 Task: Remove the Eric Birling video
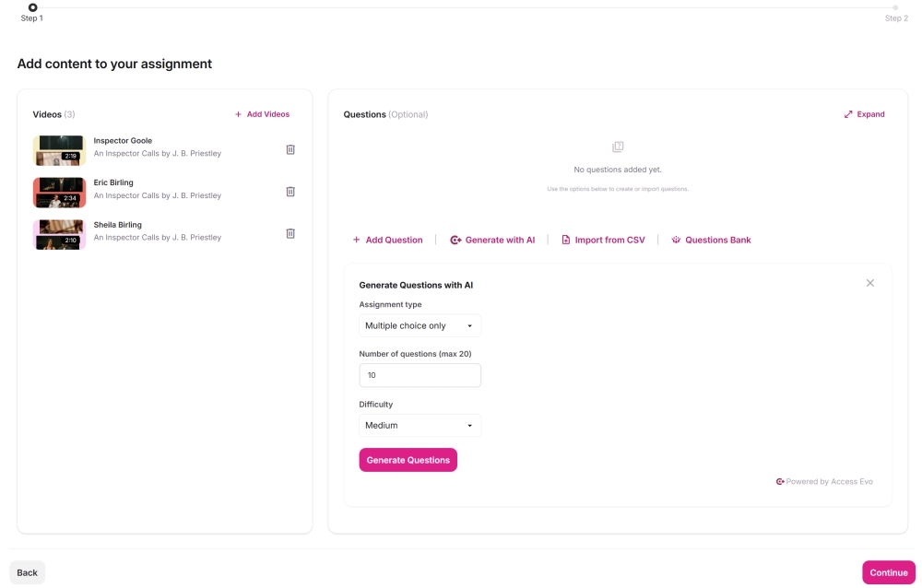point(290,191)
